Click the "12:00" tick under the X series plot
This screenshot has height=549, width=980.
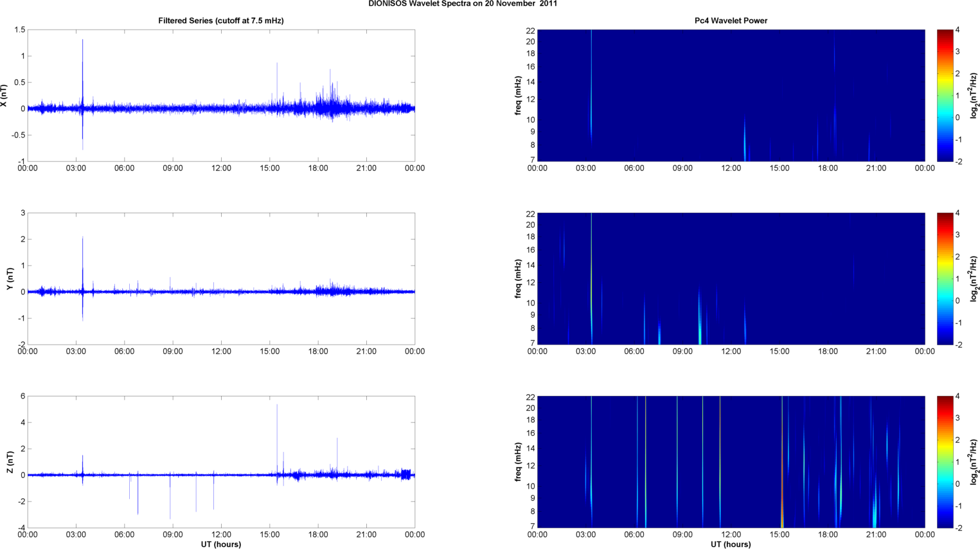click(221, 168)
